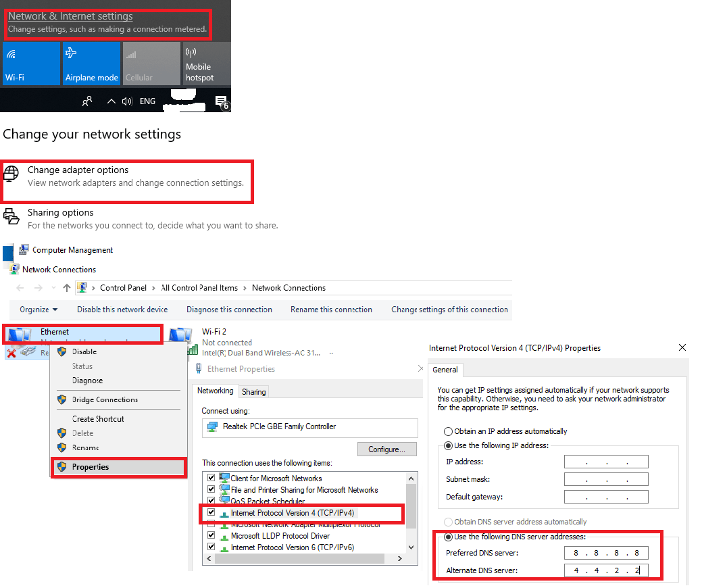Click Control Panel breadcrumb
702x588 pixels.
pos(123,289)
